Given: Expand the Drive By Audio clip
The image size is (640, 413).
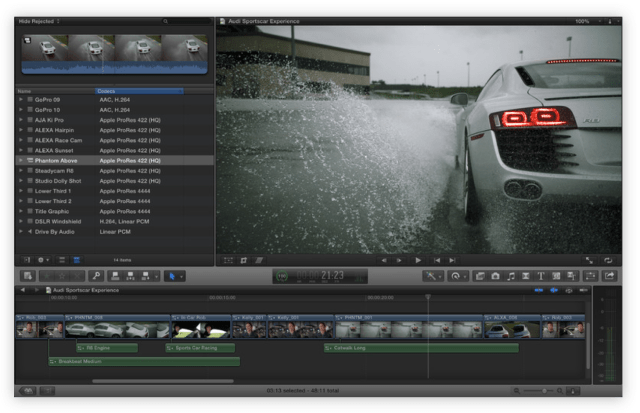Looking at the screenshot, I should coord(20,232).
